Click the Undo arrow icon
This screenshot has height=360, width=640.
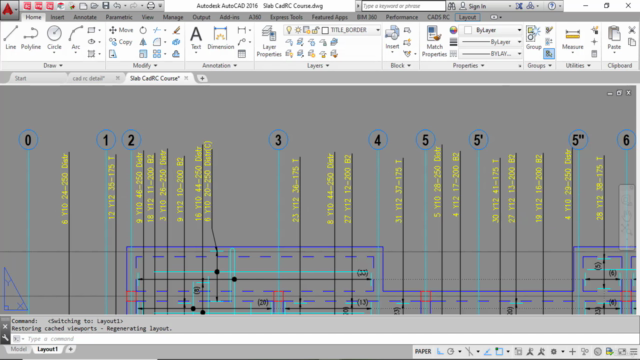pos(117,6)
